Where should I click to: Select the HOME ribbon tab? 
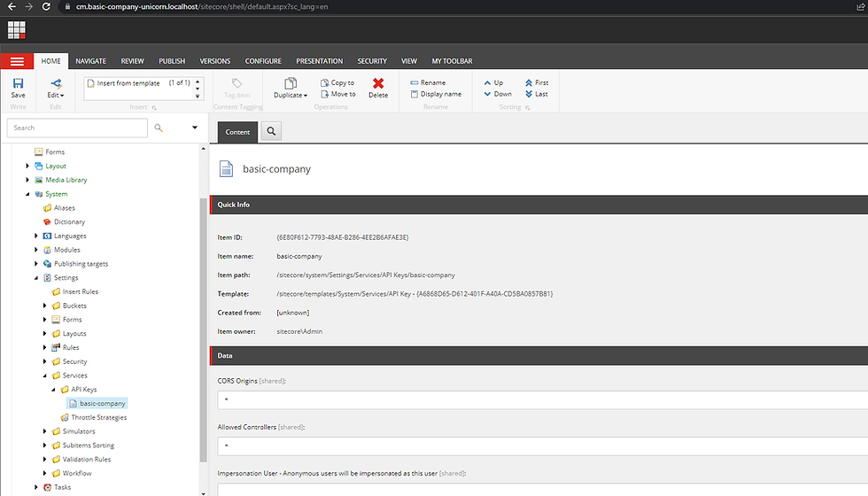pos(51,61)
